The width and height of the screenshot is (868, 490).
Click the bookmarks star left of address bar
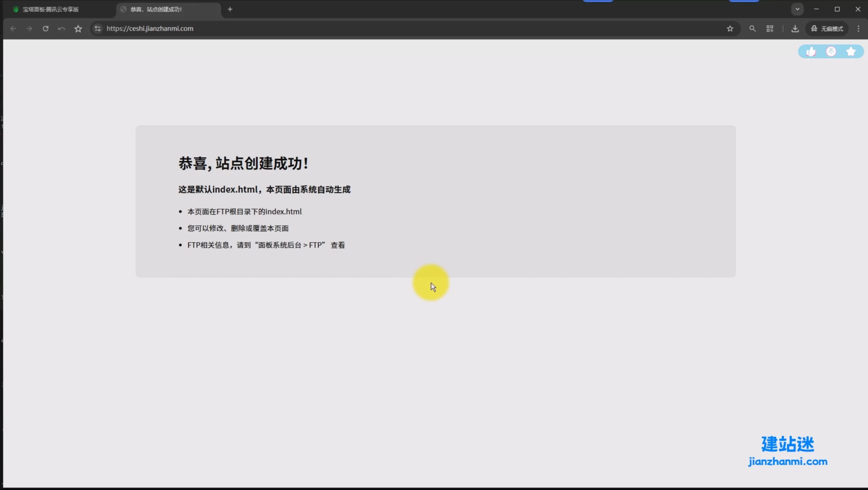(78, 29)
